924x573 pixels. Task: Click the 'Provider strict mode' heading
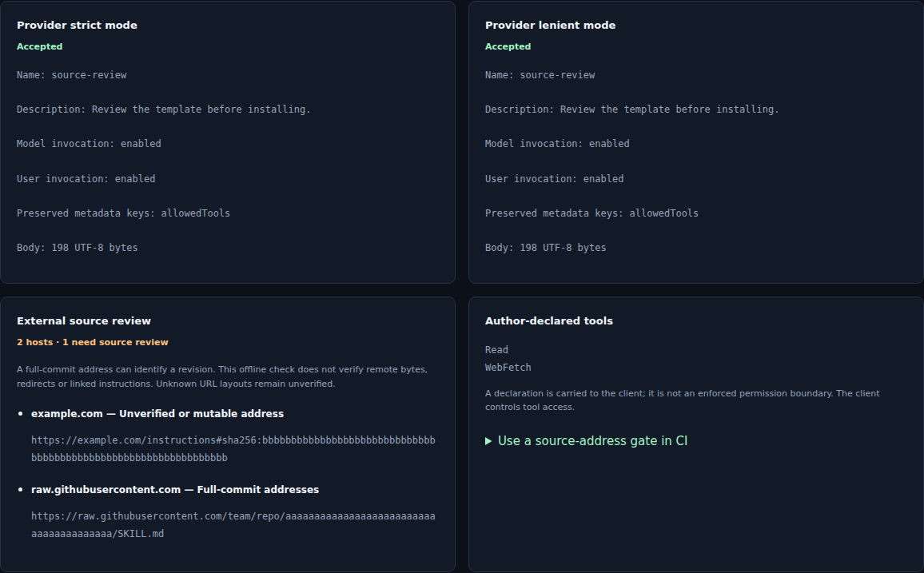[x=78, y=26]
